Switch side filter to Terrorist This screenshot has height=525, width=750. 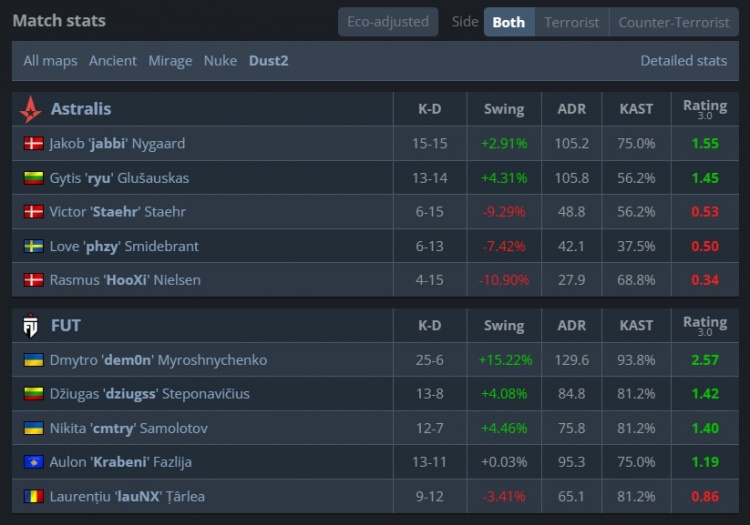coord(572,22)
